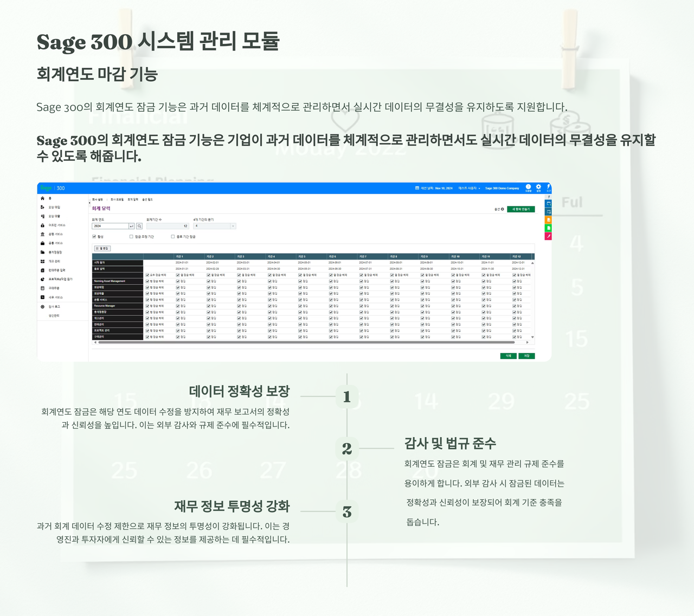Image resolution: width=694 pixels, height=616 pixels.
Task: Click the 재고 관리 inventory icon
Action: [42, 261]
